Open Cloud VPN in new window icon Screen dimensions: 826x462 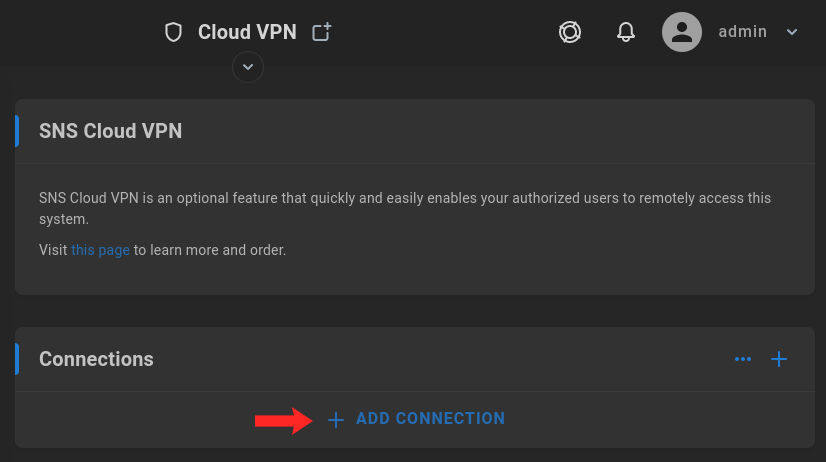(321, 32)
